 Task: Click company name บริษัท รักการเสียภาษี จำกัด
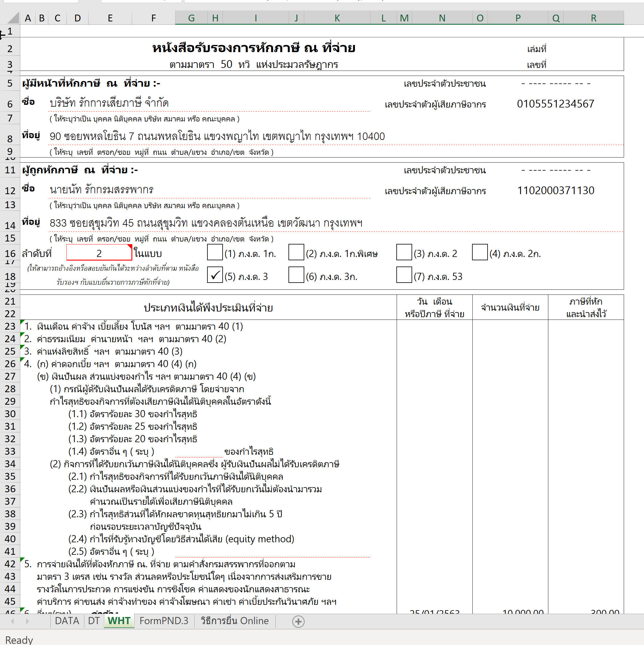pyautogui.click(x=109, y=102)
